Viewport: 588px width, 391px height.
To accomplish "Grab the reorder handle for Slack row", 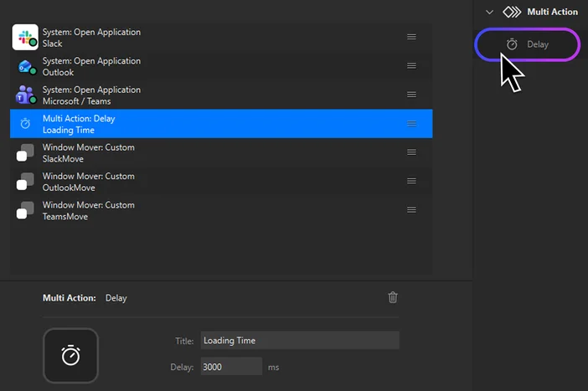I will [x=411, y=37].
